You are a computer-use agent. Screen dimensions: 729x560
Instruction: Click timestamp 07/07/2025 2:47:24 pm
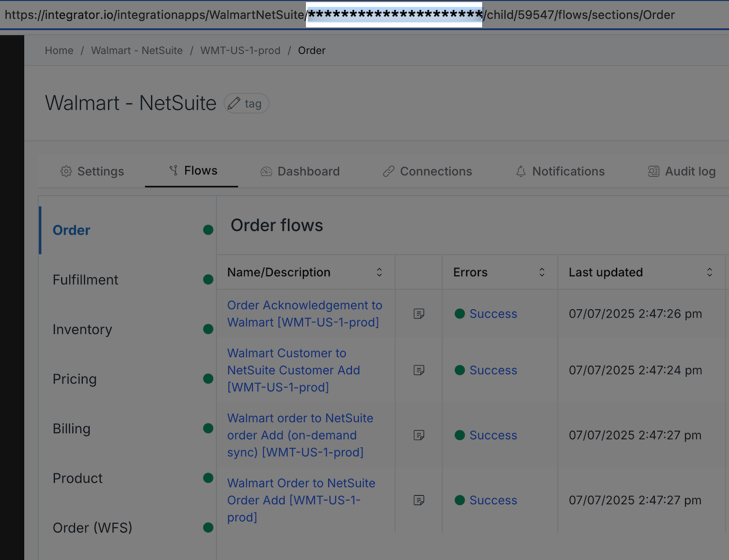(x=635, y=370)
